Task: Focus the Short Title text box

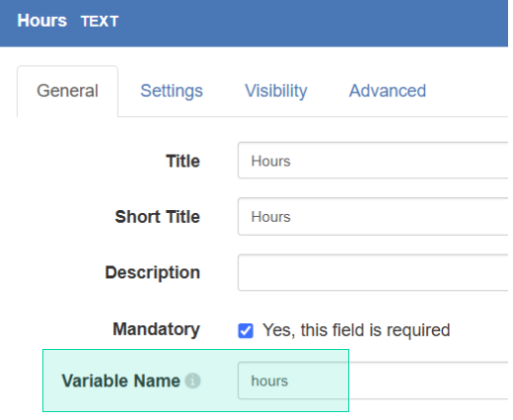Action: pyautogui.click(x=373, y=217)
